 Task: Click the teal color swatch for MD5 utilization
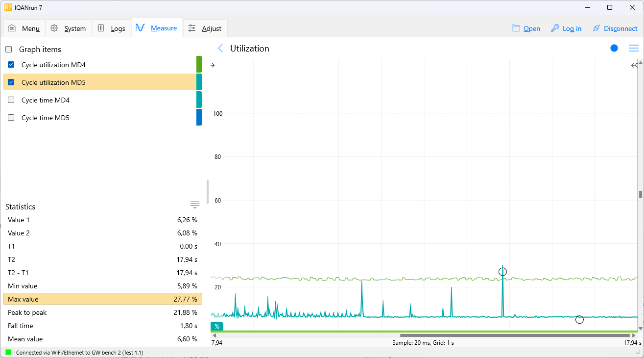[x=199, y=82]
